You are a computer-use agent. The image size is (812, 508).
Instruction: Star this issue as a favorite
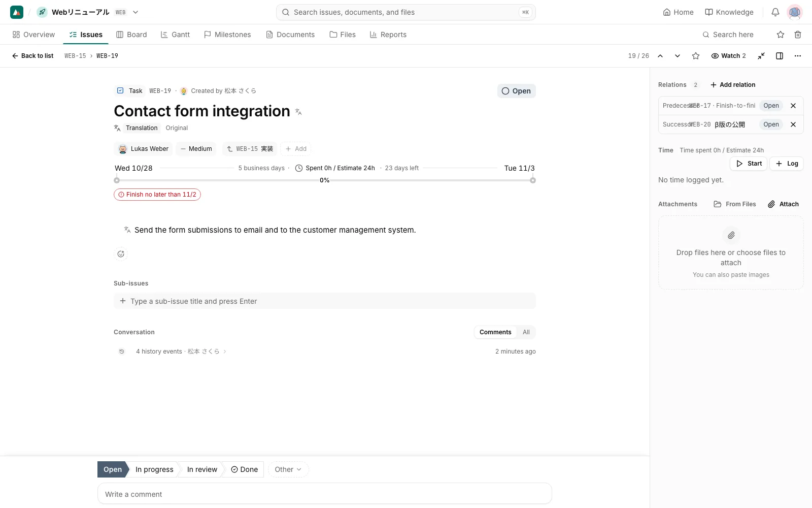click(x=696, y=56)
